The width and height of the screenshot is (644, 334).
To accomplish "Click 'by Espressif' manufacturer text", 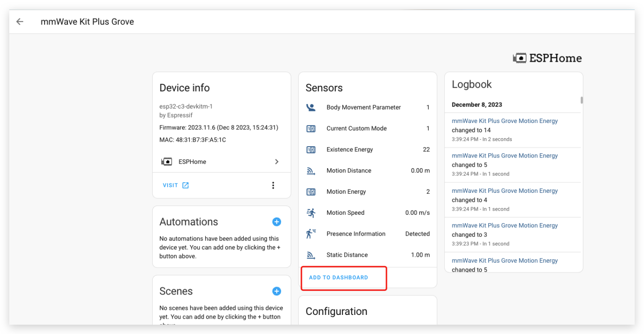I will tap(176, 115).
